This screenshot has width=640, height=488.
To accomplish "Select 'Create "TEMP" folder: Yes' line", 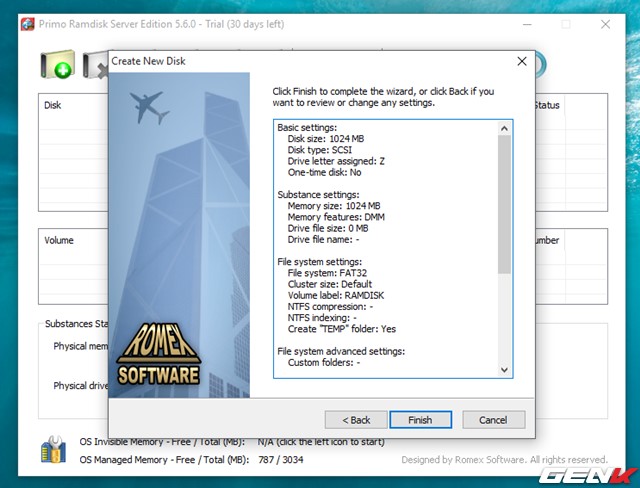I will tap(342, 329).
